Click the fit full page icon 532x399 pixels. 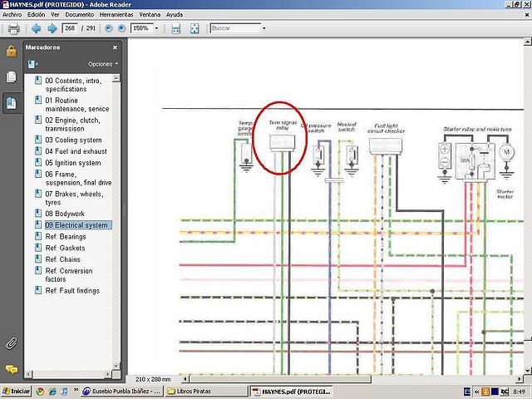coord(195,28)
